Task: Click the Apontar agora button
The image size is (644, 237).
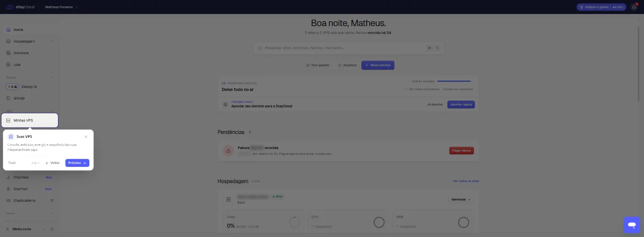Action: [461, 104]
